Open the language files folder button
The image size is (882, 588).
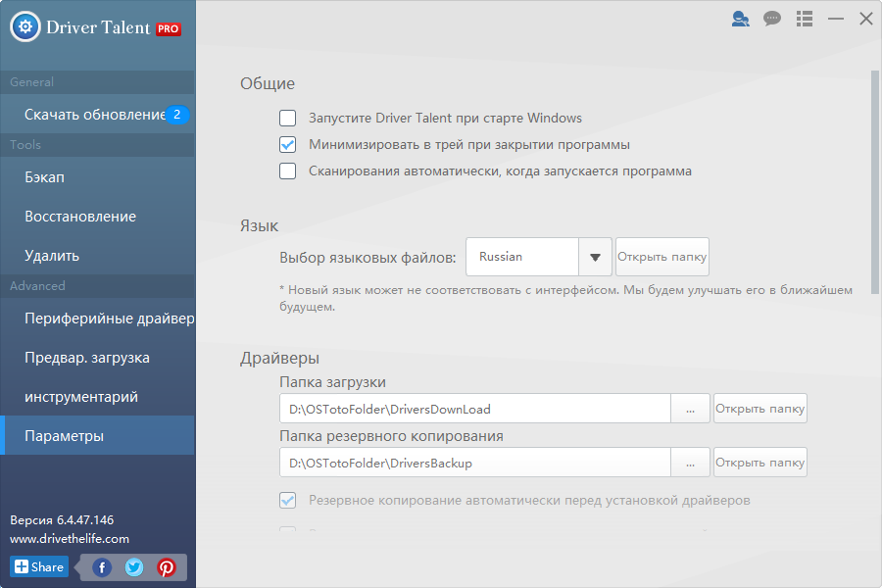tap(662, 257)
